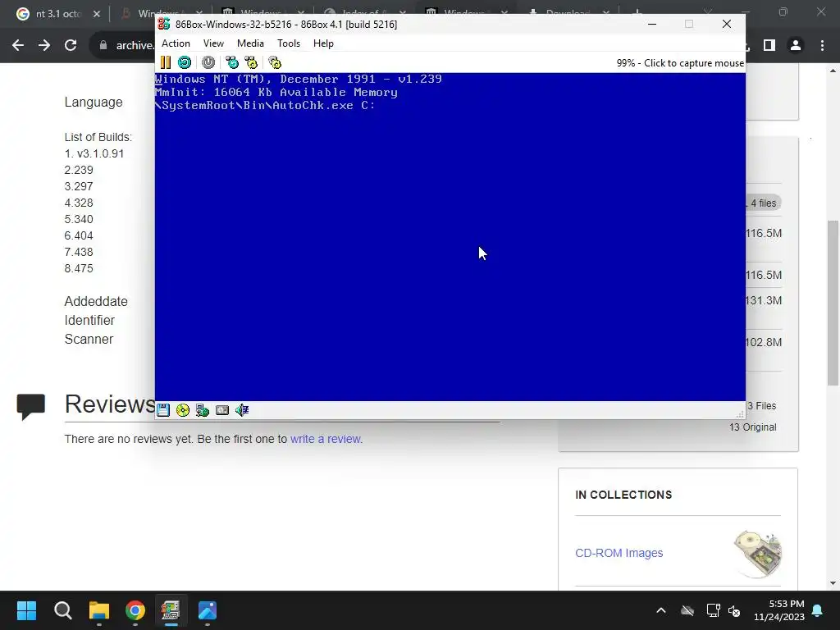The width and height of the screenshot is (840, 630).
Task: Pause the 86Box emulation
Action: (166, 62)
